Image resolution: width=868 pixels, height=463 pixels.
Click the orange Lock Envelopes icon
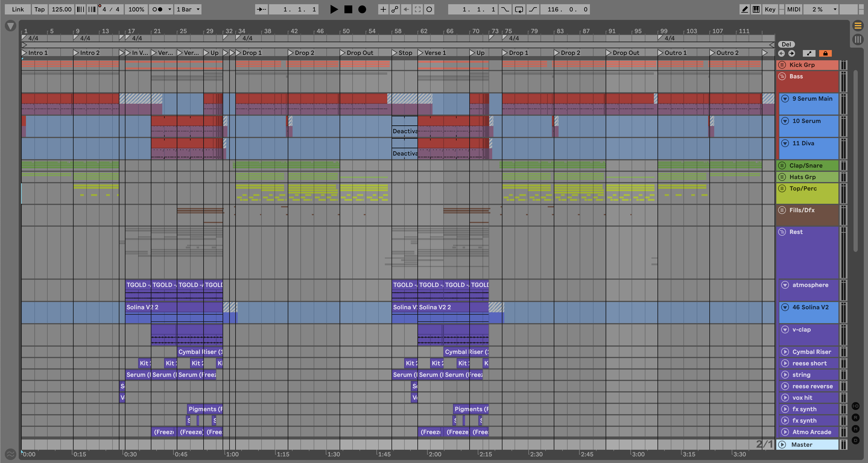825,53
